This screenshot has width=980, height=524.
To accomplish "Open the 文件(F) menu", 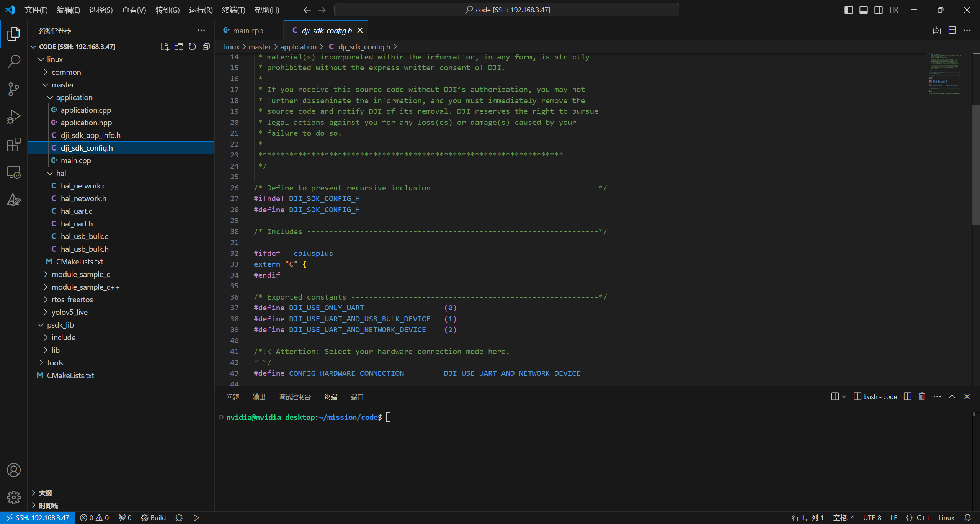I will click(x=36, y=10).
